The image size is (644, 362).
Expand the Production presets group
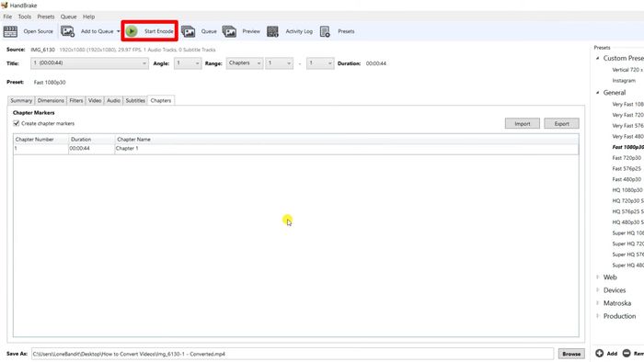tap(598, 316)
